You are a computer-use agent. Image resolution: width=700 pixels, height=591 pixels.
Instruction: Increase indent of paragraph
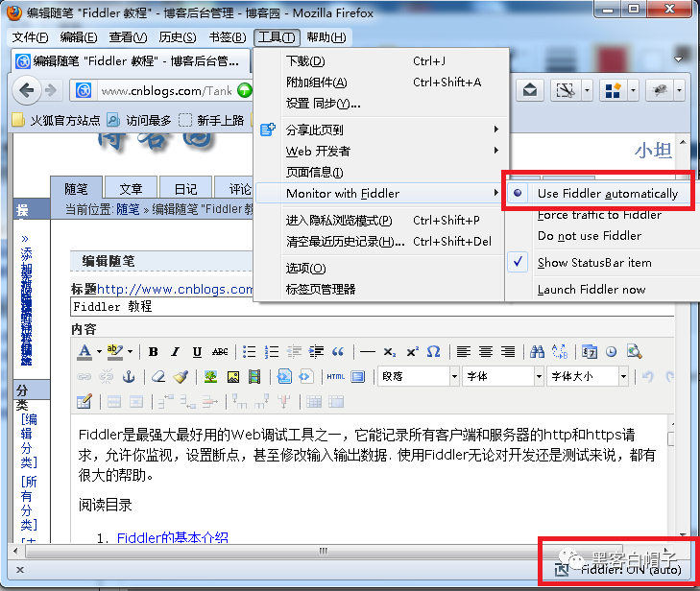point(316,352)
